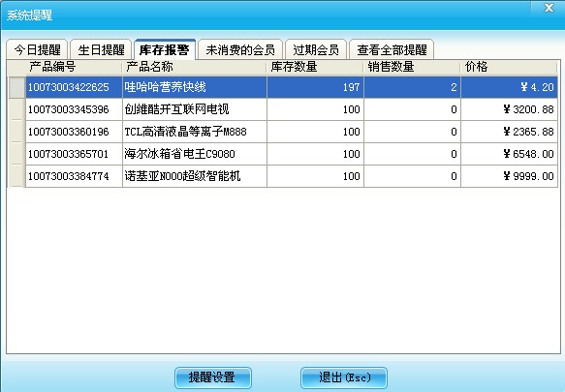Click the ¥4.20 price cell
This screenshot has height=392, width=565.
[510, 87]
